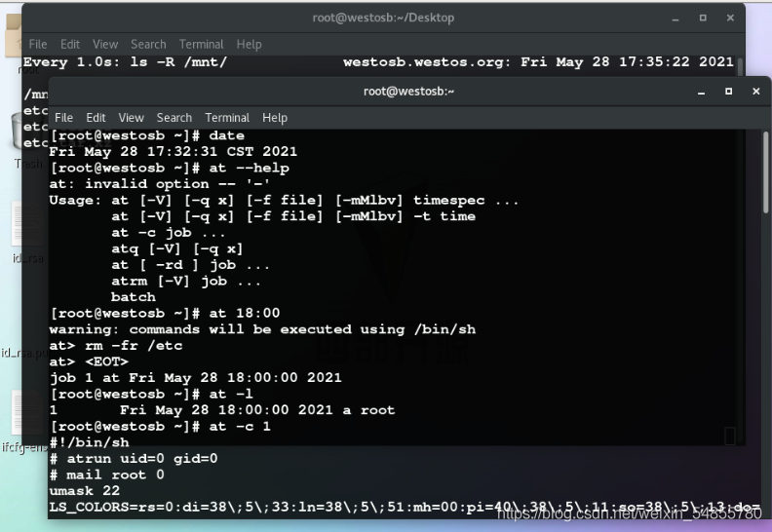Open View menu in the Desktop terminal window

(105, 44)
